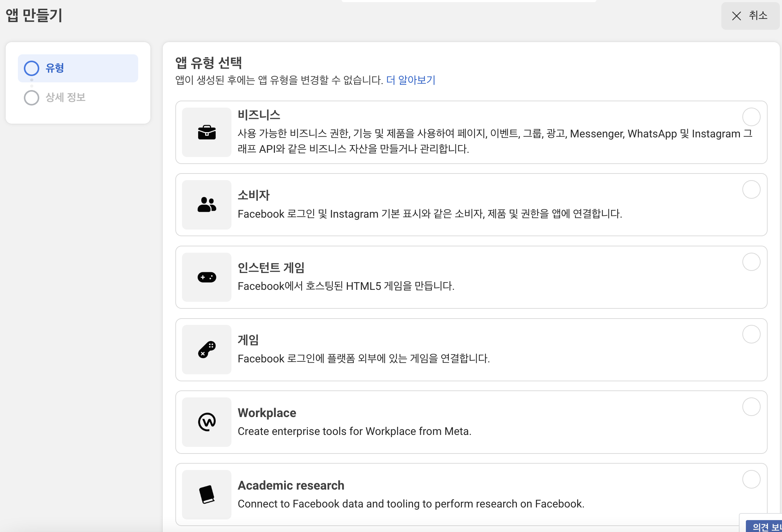
Task: Click the briefcase icon for 비즈니스
Action: pyautogui.click(x=207, y=132)
